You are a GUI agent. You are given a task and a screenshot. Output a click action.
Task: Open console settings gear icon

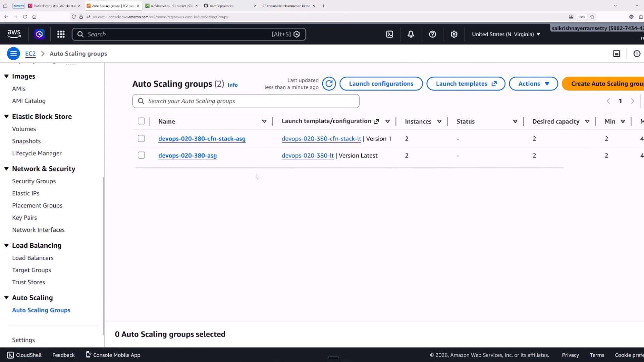[x=454, y=34]
